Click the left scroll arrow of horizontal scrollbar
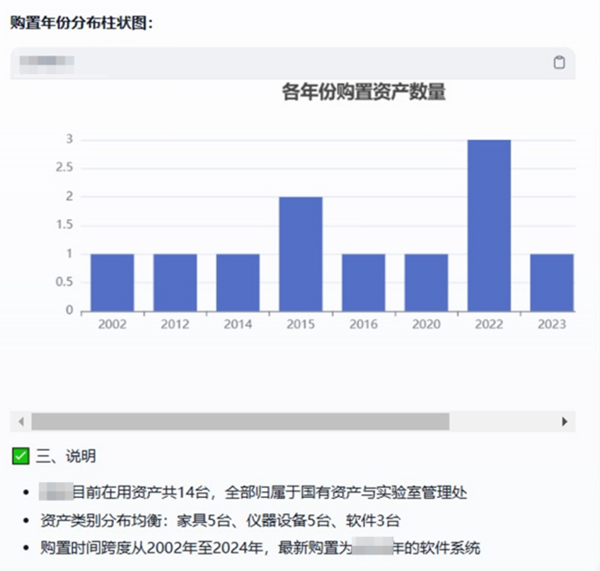 (19, 422)
